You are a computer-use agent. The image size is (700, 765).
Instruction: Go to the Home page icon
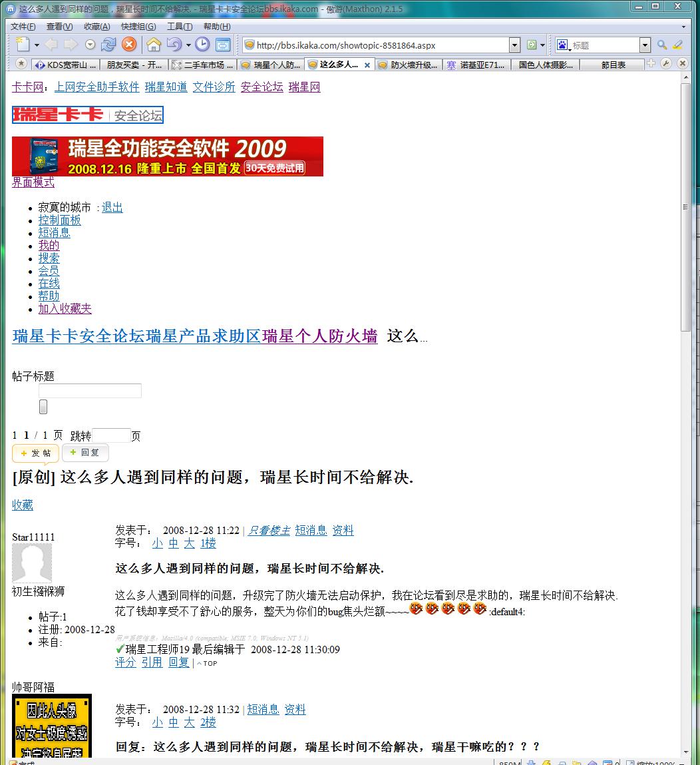[x=154, y=45]
